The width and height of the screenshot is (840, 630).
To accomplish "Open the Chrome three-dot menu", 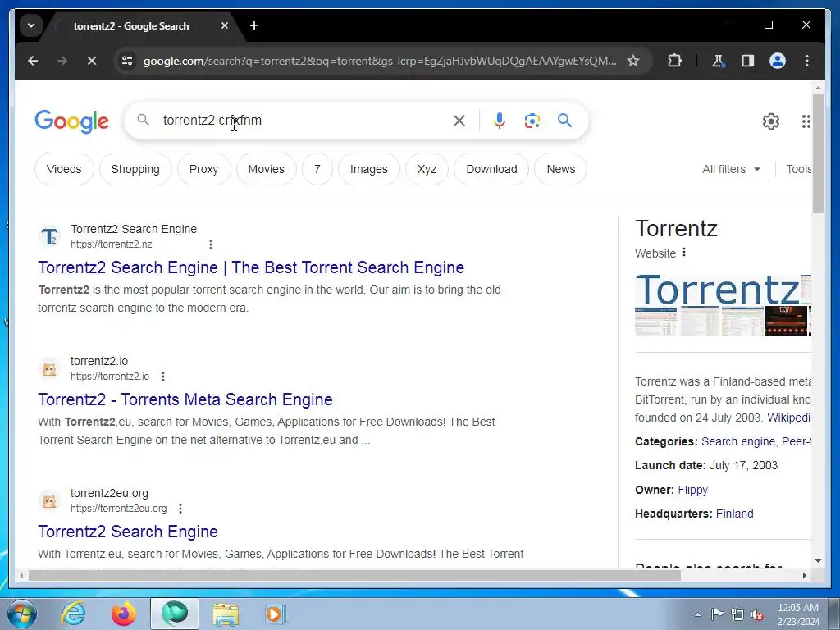I will point(807,61).
